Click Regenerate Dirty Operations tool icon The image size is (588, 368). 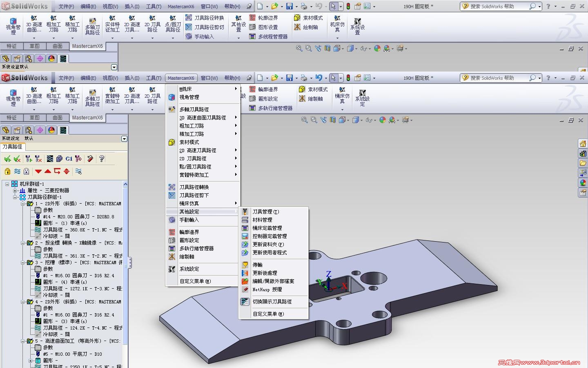tap(38, 159)
